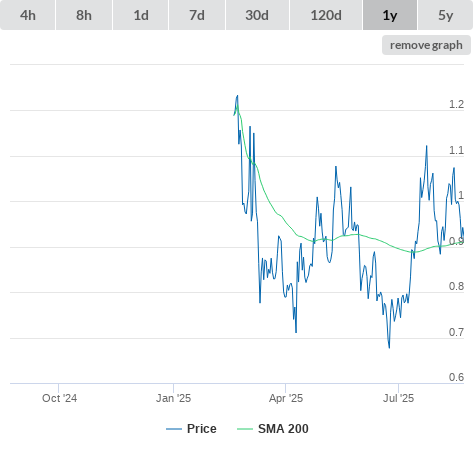Click the Oct '24 axis label
The height and width of the screenshot is (455, 474).
coord(59,398)
